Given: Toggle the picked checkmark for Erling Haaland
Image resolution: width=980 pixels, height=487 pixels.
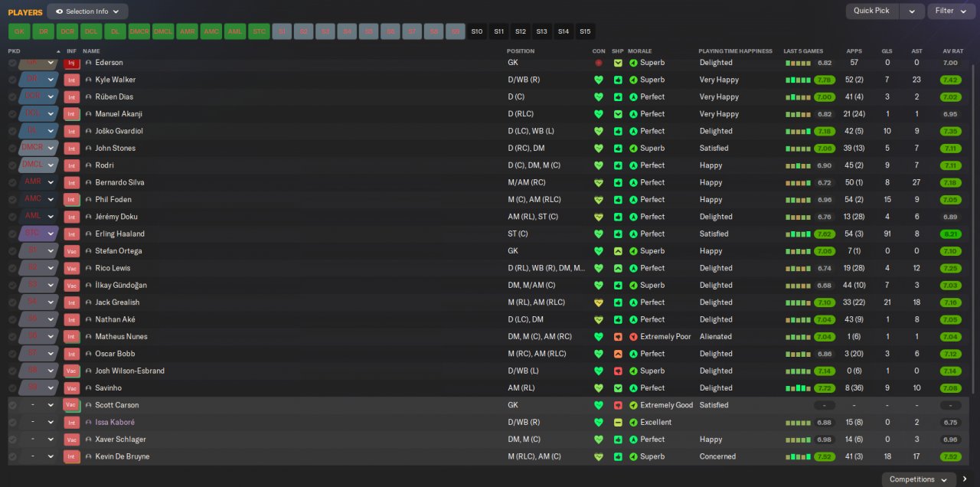Looking at the screenshot, I should click(x=12, y=234).
